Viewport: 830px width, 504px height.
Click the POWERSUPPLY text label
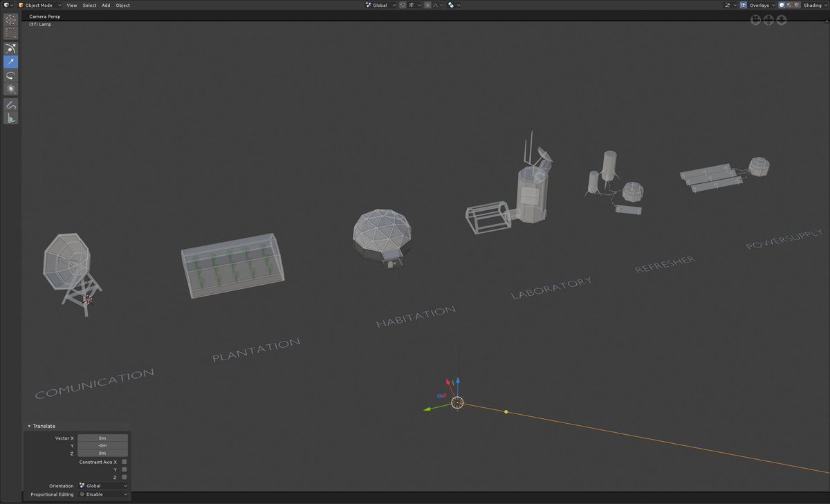tap(785, 239)
